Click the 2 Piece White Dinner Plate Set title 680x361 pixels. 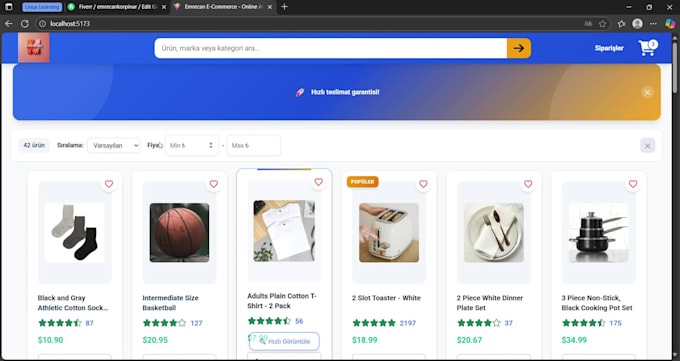click(x=490, y=303)
